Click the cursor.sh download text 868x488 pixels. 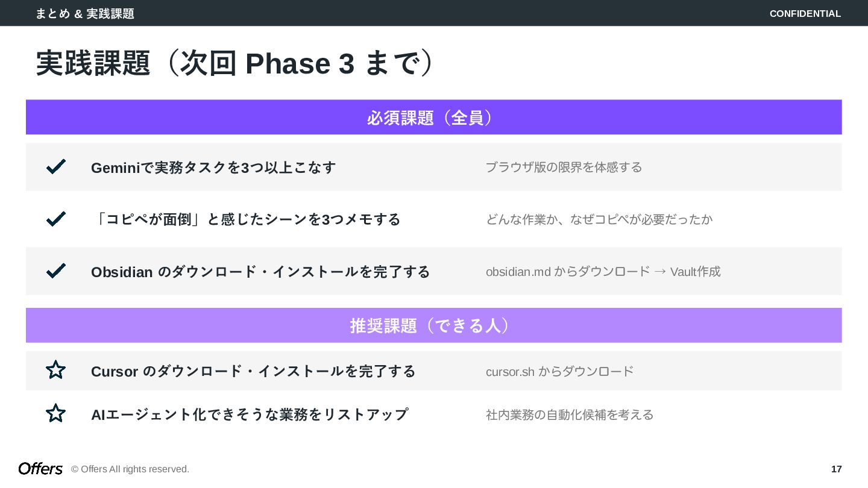[559, 372]
